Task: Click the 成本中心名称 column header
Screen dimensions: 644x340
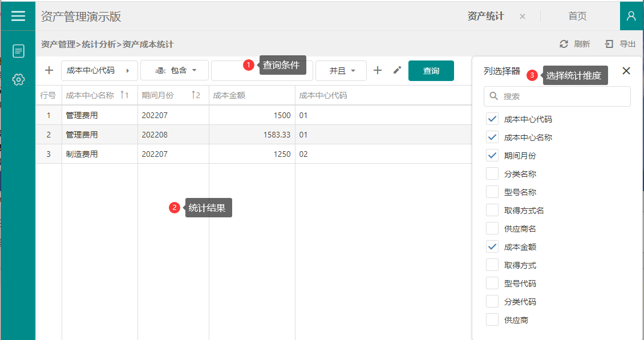Action: point(99,95)
